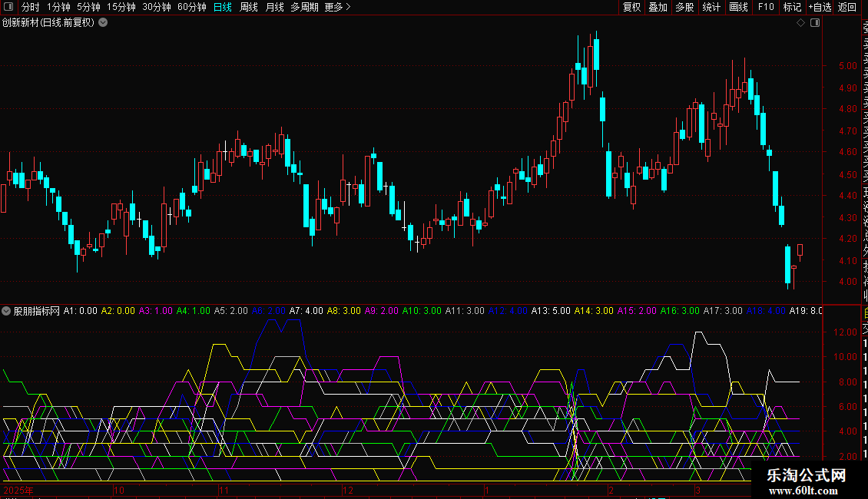Screen dimensions: 868x499
Task: Click the 标记 mark button
Action: [792, 7]
